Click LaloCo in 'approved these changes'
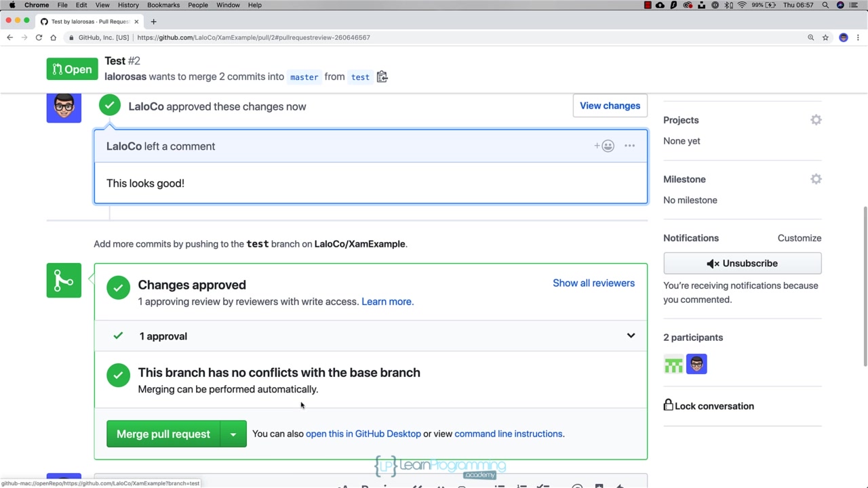 146,106
